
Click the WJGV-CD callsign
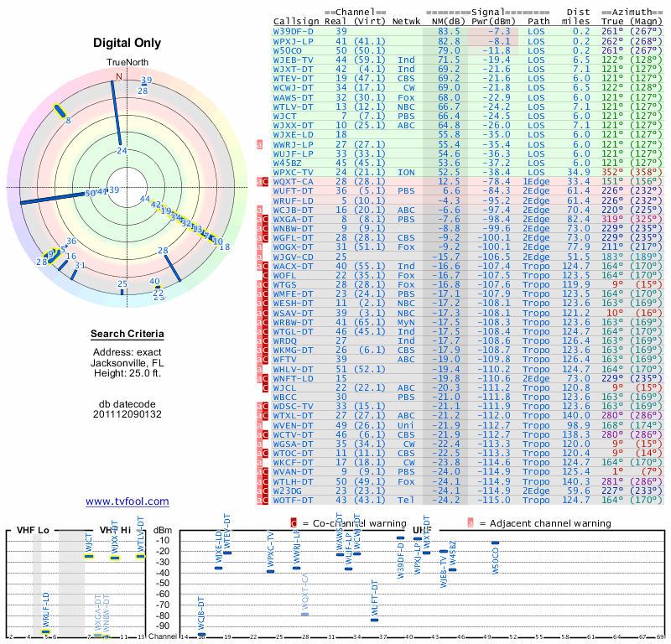[293, 257]
